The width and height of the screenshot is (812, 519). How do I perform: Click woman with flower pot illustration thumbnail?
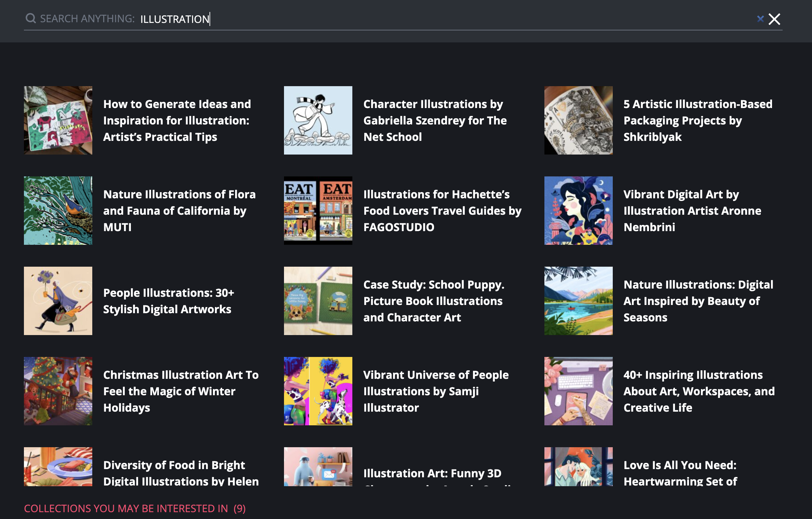click(58, 301)
